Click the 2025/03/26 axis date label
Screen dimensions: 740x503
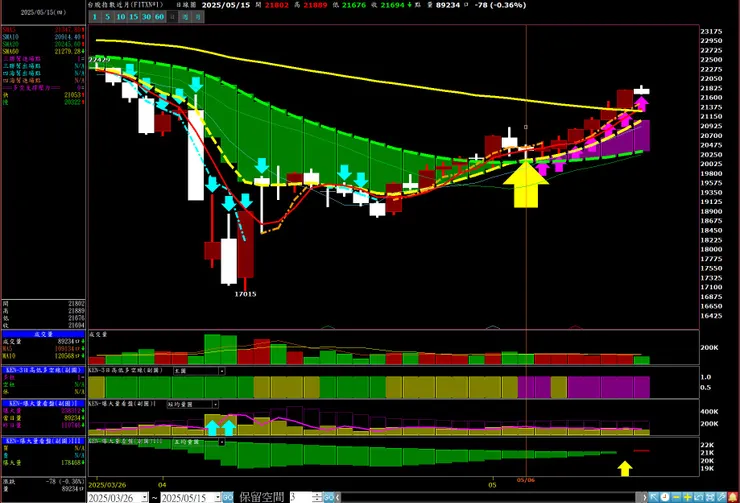[108, 485]
